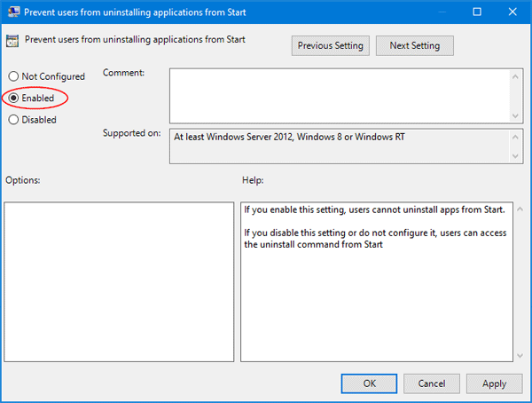Apply the policy setting changes
Image resolution: width=532 pixels, height=403 pixels.
pos(494,383)
